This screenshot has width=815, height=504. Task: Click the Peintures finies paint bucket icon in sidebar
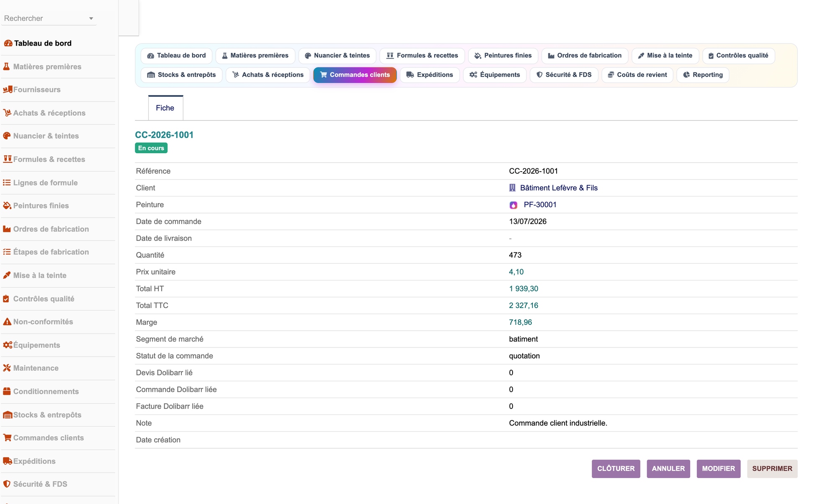pyautogui.click(x=7, y=206)
